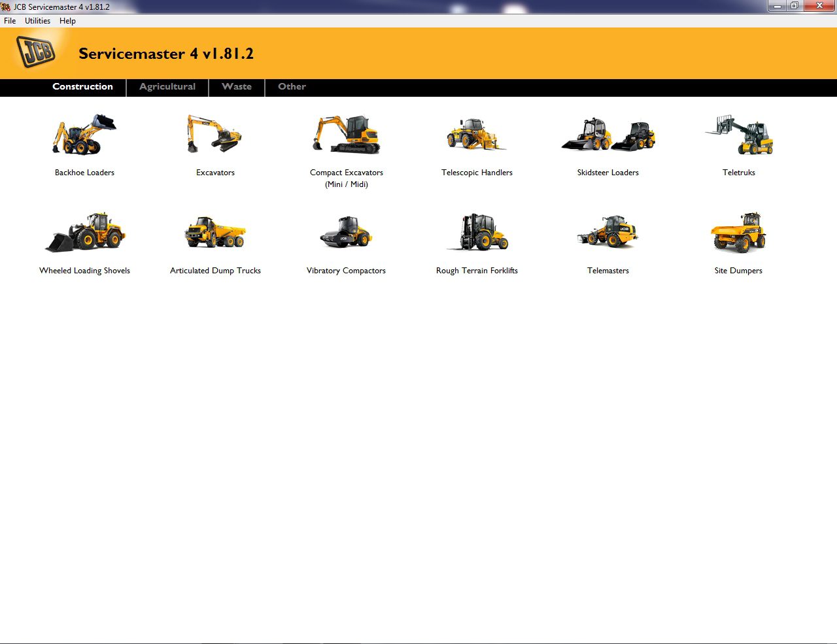Choose the Articulated Dump Trucks icon
Screen dimensions: 837x644
pyautogui.click(x=215, y=232)
